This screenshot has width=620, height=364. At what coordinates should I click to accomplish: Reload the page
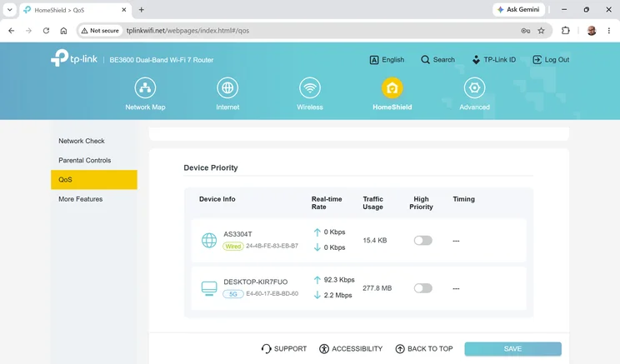click(x=47, y=31)
